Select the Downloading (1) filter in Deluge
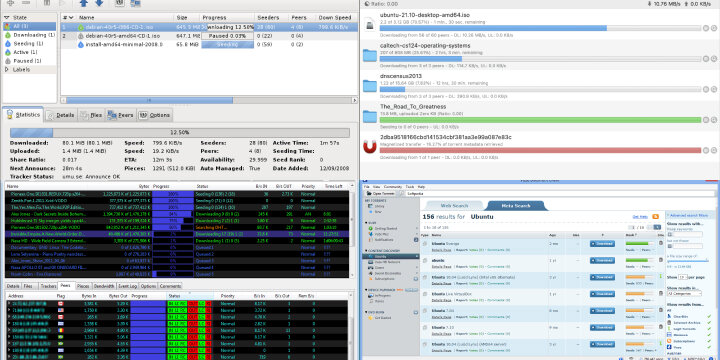 click(x=29, y=35)
